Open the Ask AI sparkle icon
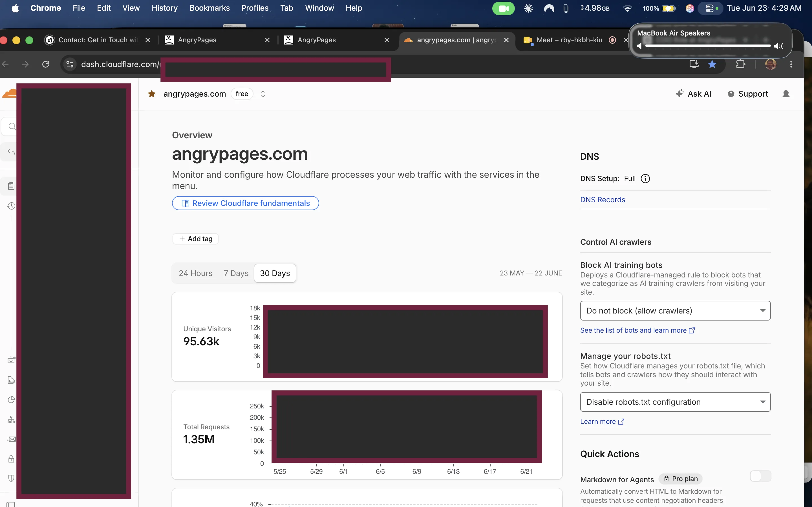Image resolution: width=812 pixels, height=507 pixels. tap(679, 94)
